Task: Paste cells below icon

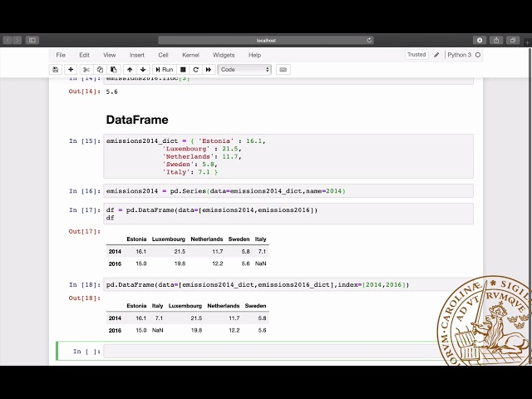Action: tap(114, 70)
